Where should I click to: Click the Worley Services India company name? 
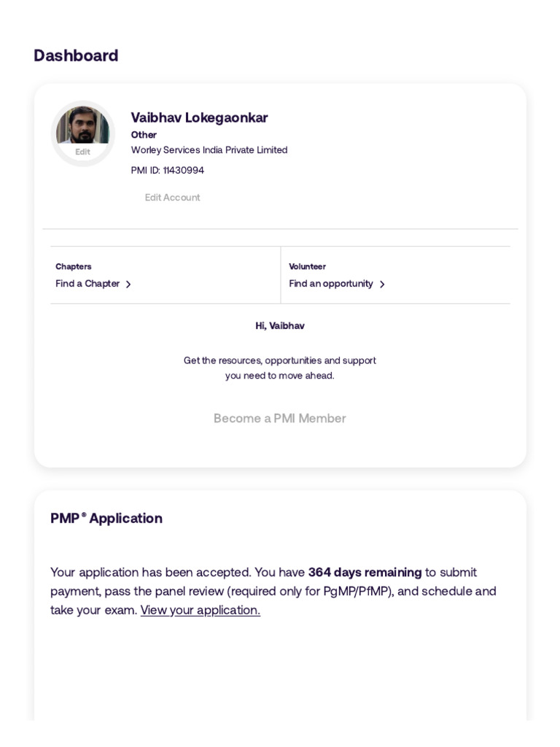[x=209, y=150]
